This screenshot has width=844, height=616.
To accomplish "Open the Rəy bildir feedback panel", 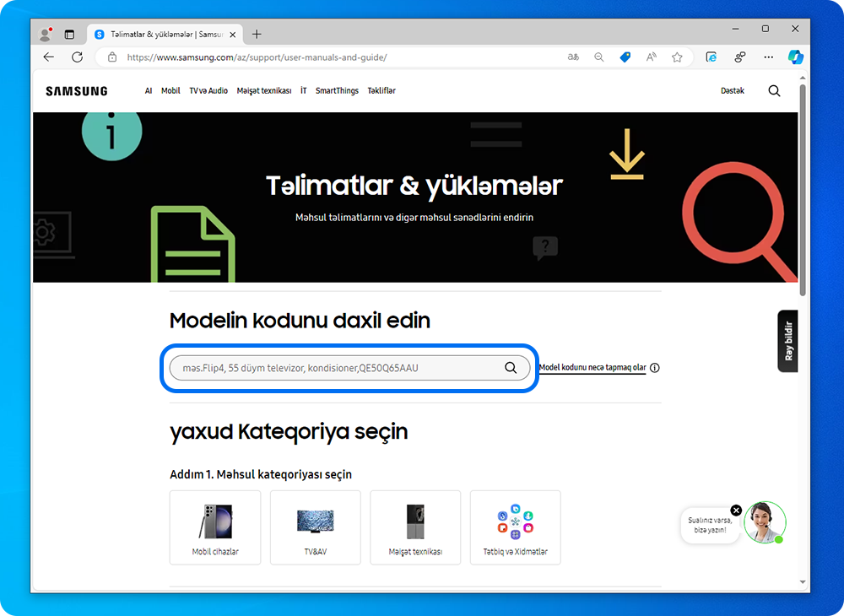I will click(787, 341).
